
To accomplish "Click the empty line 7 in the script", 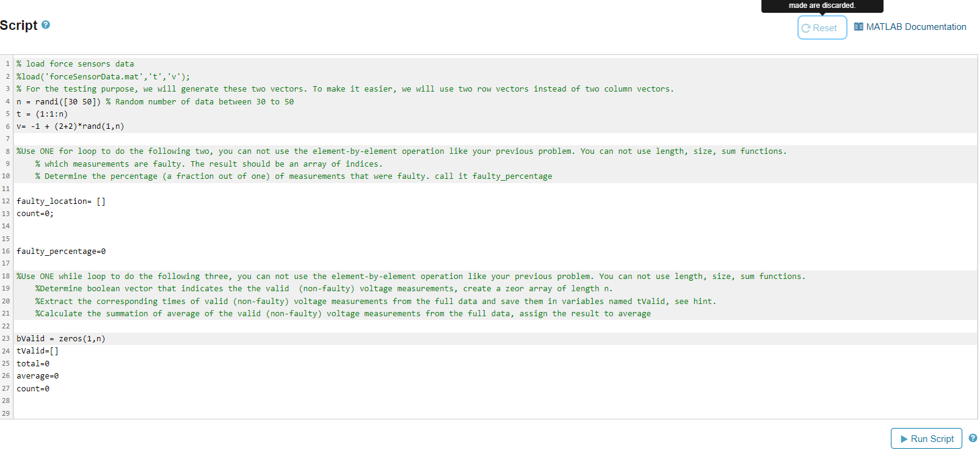I will [61, 139].
